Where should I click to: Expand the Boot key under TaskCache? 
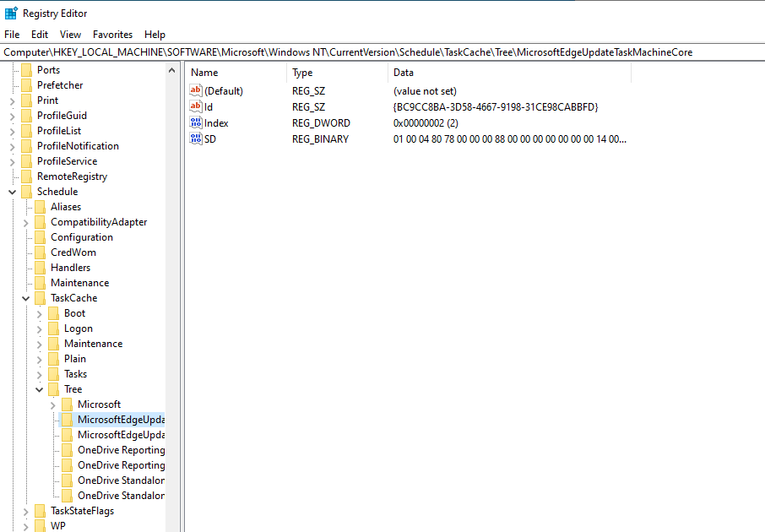(40, 313)
